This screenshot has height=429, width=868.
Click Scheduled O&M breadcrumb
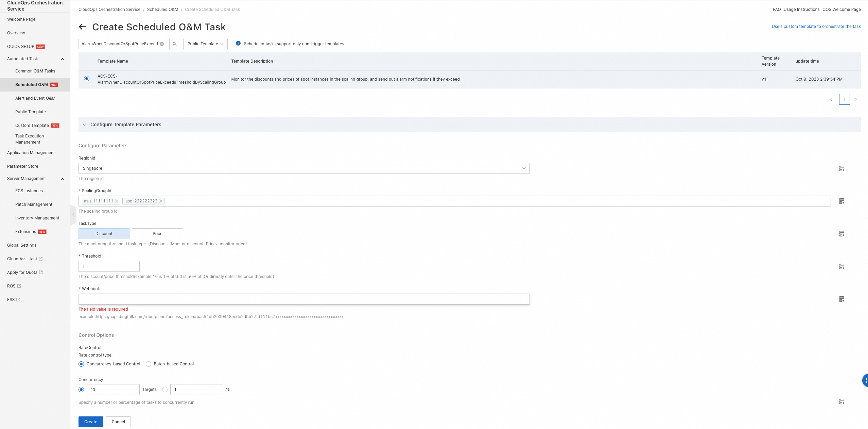162,10
